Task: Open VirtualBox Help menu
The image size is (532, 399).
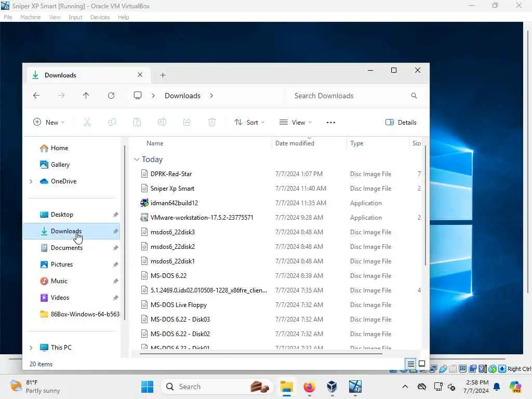Action: point(124,17)
